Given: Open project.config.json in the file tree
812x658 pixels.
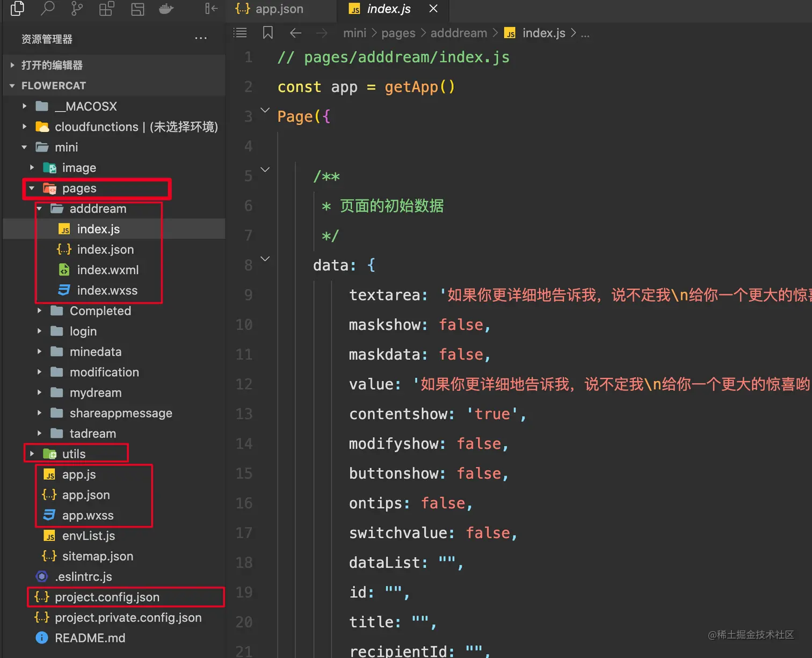Looking at the screenshot, I should (x=114, y=597).
